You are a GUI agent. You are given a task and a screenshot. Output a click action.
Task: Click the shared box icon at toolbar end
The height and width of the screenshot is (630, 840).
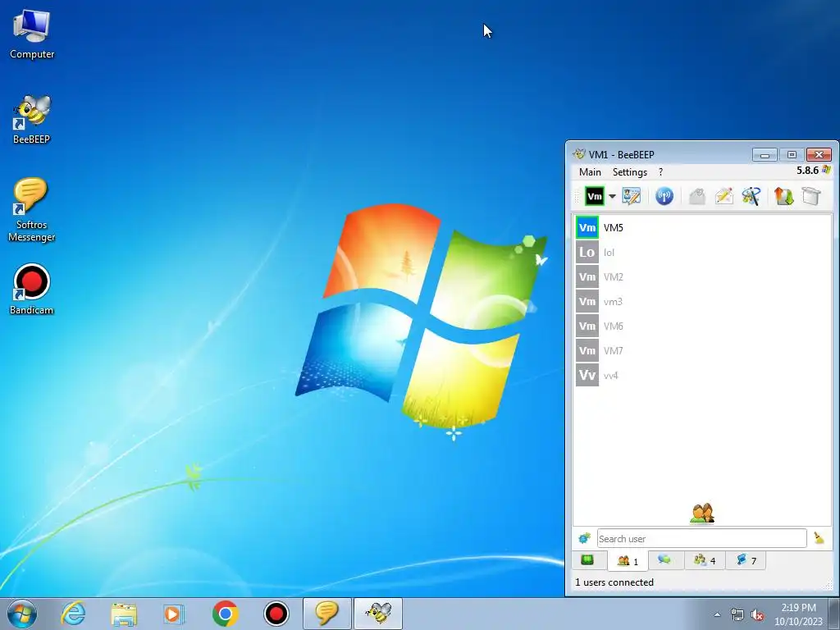pyautogui.click(x=811, y=196)
